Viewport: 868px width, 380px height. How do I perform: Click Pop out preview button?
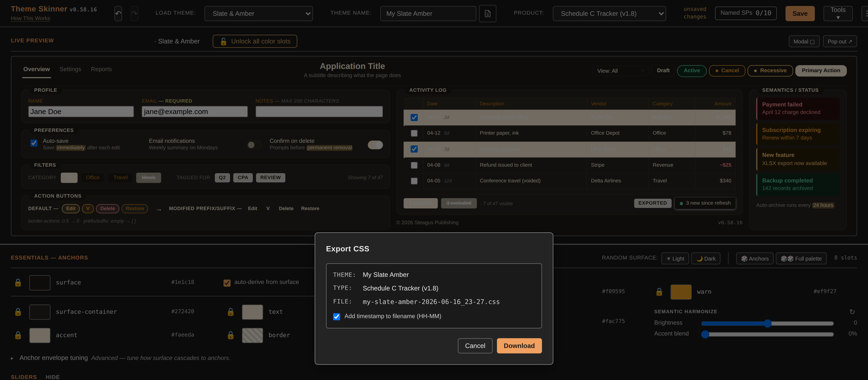(x=840, y=42)
